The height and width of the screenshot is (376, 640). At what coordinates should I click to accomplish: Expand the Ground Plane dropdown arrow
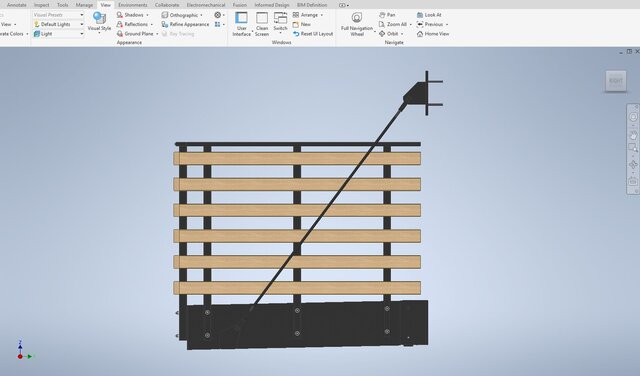[x=157, y=34]
